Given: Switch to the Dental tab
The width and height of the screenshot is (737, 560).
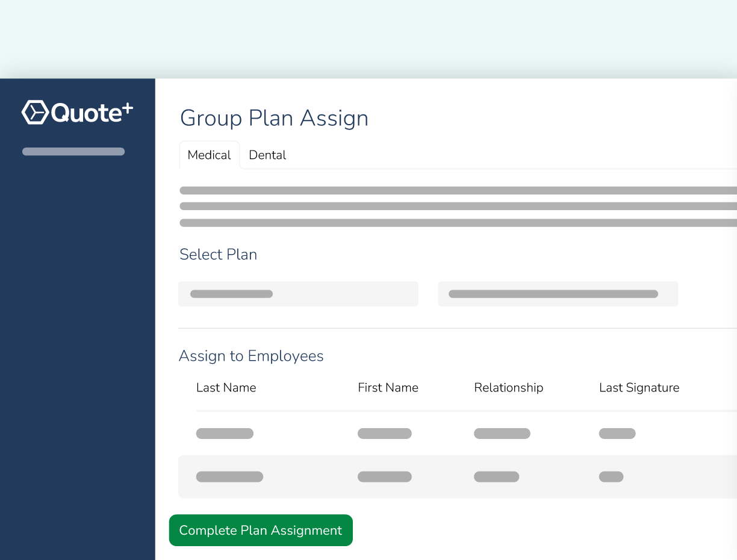Looking at the screenshot, I should (x=267, y=155).
